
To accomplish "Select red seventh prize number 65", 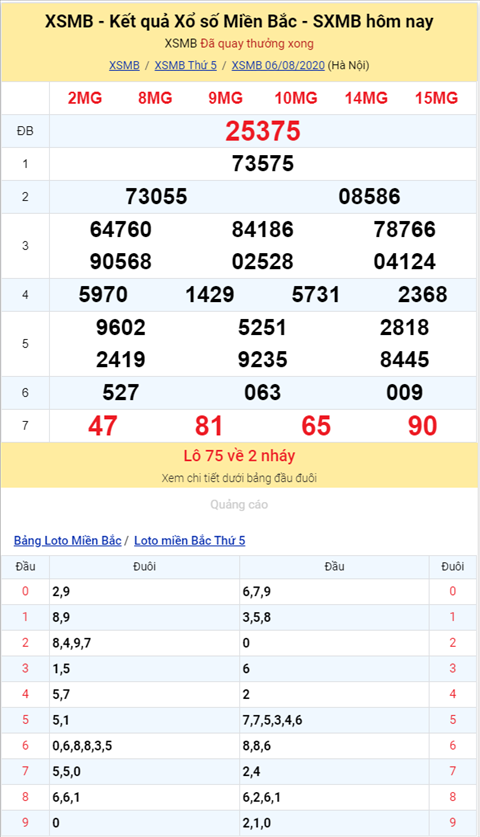I will pos(316,426).
